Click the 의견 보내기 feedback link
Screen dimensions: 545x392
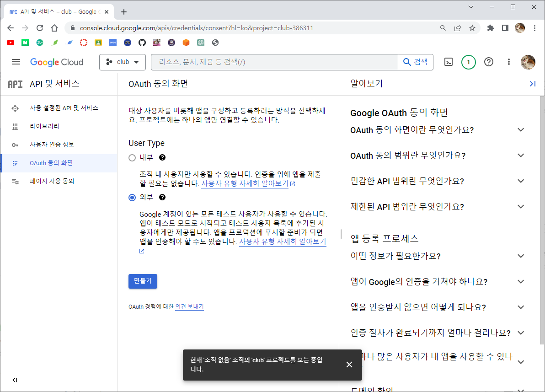pyautogui.click(x=189, y=307)
